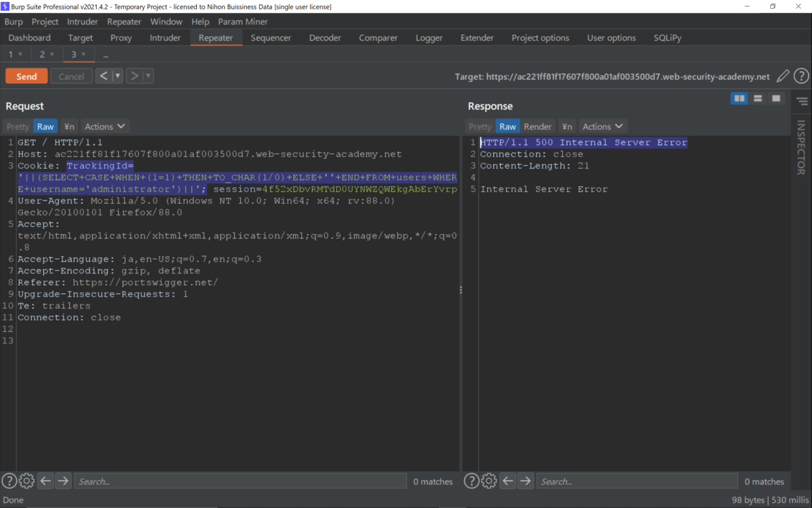Switch to the Comparer tab
Viewport: 812px width, 508px height.
(378, 38)
